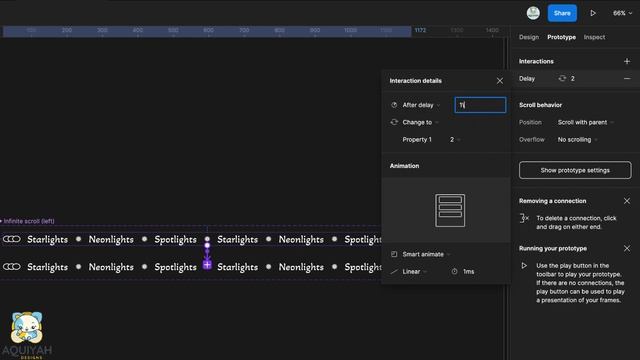Click the duration clock icon beside 1ms
Viewport: 640px width, 360px height.
click(454, 271)
